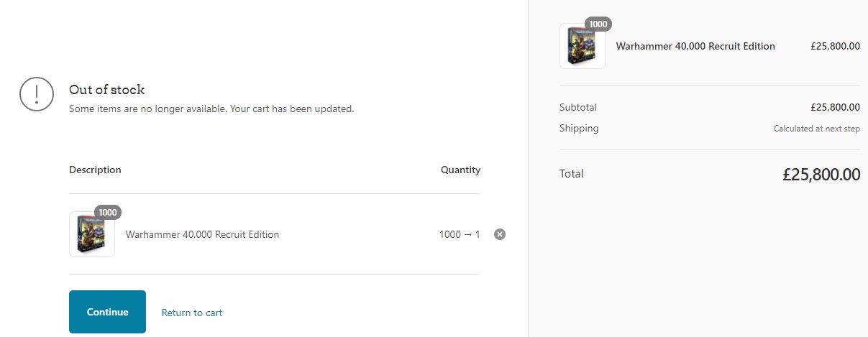Click the product thumbnail in the Description list
The image size is (868, 337).
coord(91,235)
